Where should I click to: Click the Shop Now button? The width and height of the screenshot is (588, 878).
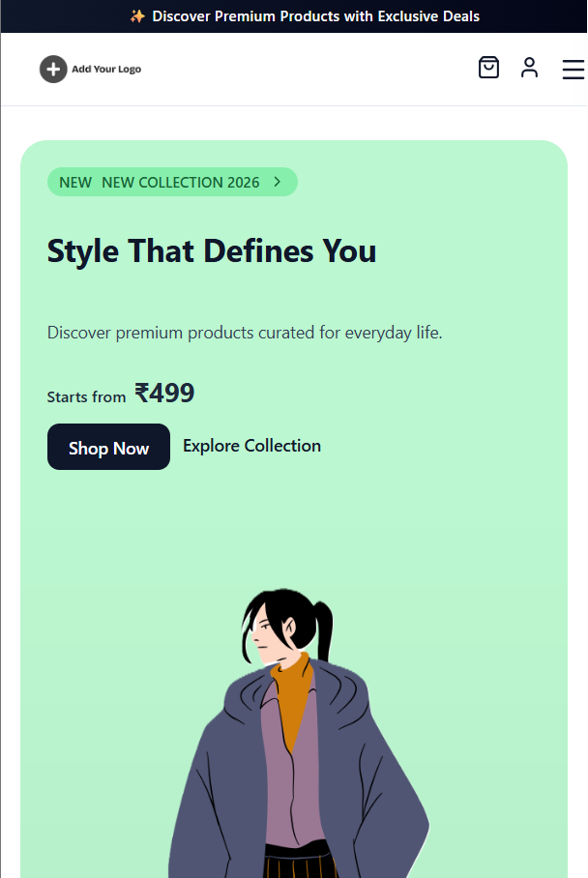108,447
